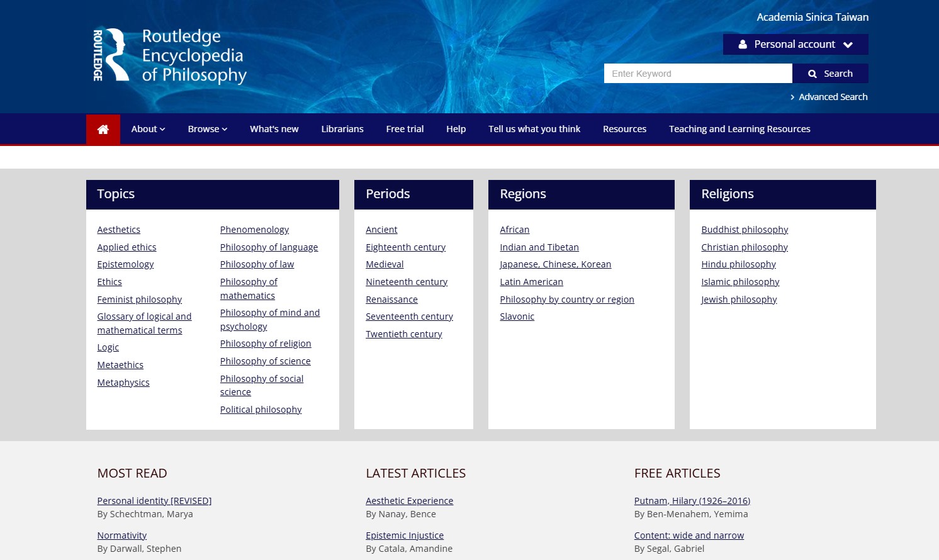The height and width of the screenshot is (560, 939).
Task: Browse the Renaissance period
Action: [x=391, y=300]
